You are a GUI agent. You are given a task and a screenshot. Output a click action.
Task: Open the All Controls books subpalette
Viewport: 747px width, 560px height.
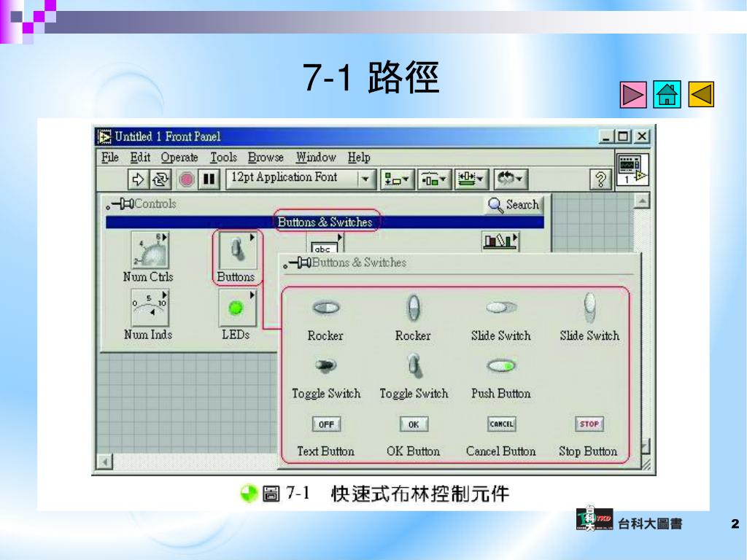500,241
